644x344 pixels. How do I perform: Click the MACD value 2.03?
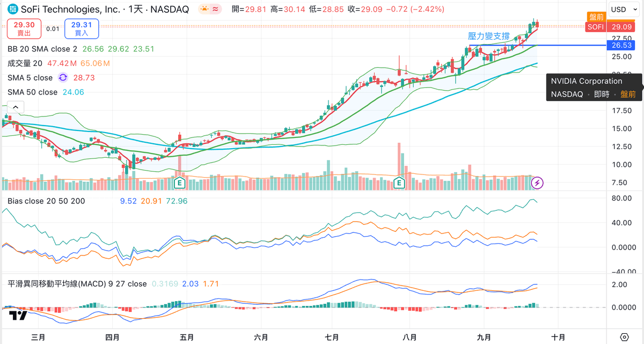click(x=191, y=283)
